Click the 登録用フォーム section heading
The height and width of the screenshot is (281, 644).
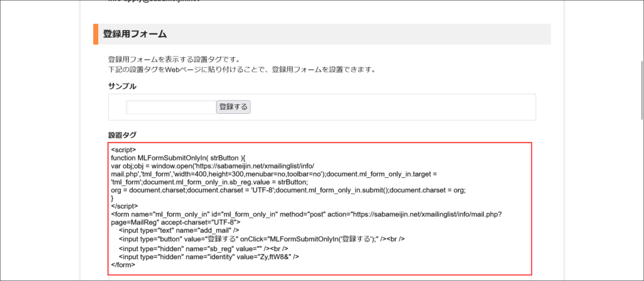coord(135,34)
